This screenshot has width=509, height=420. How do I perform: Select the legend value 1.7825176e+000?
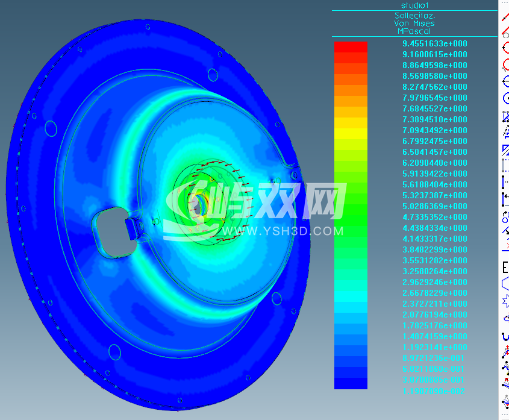[x=435, y=325]
